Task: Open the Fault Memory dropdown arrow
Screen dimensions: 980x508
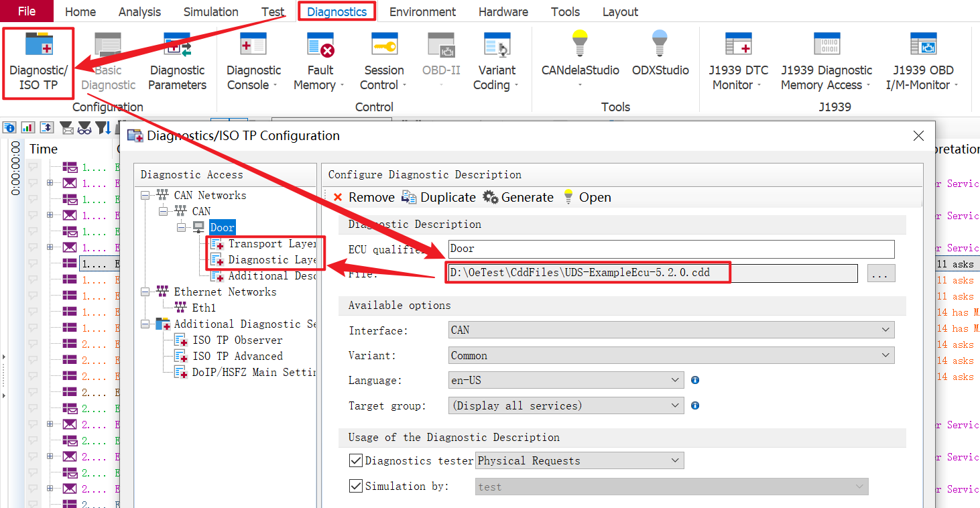Action: tap(342, 85)
